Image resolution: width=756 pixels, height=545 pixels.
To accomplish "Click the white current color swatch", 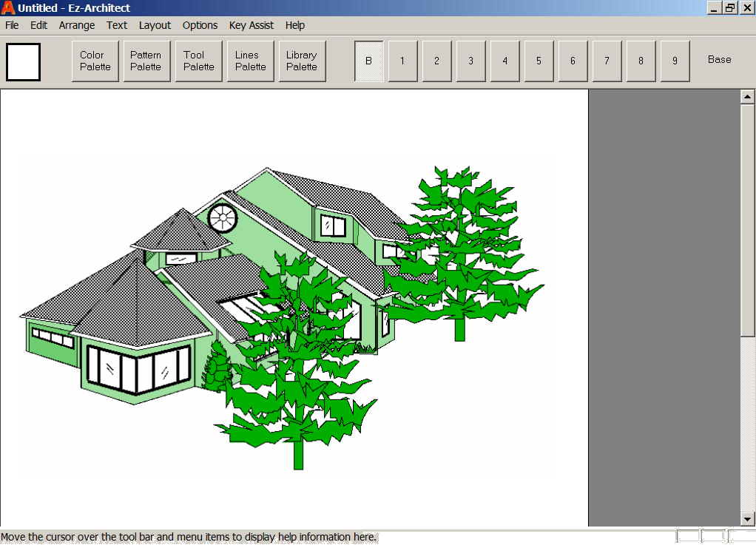I will click(x=23, y=61).
